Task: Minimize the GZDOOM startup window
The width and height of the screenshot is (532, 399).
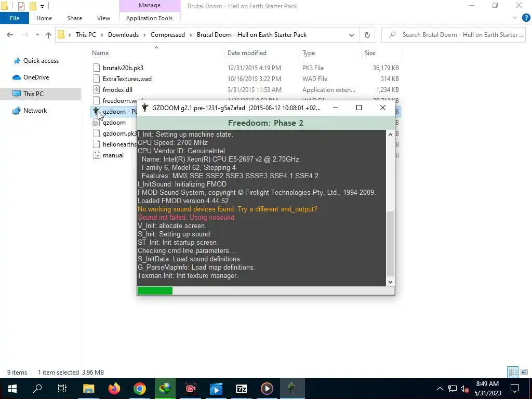Action: coord(336,108)
